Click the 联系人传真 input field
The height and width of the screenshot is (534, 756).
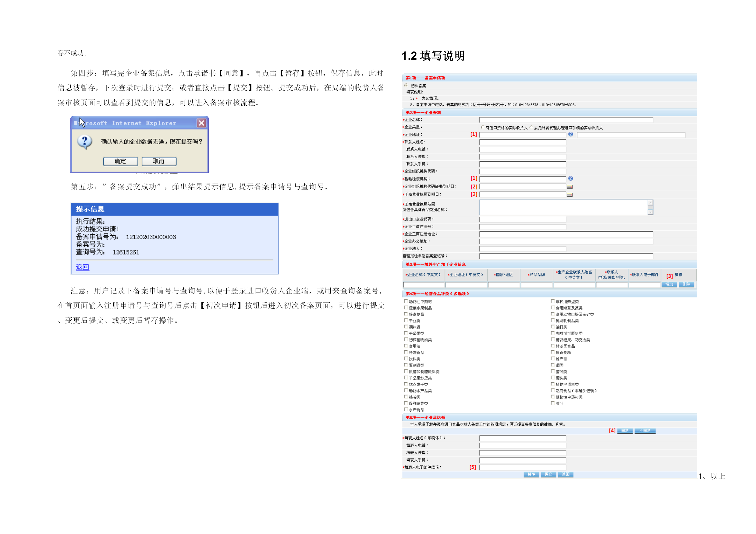point(523,157)
